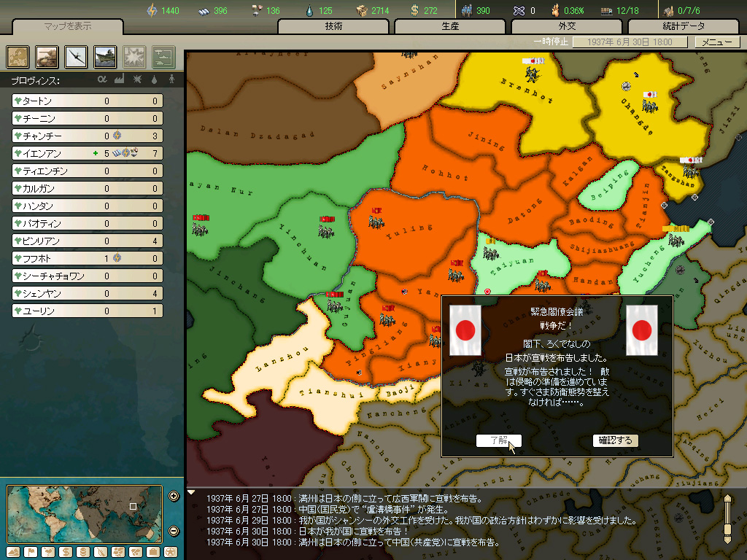Switch to economic dollar map mode
The image size is (747, 560).
click(66, 552)
